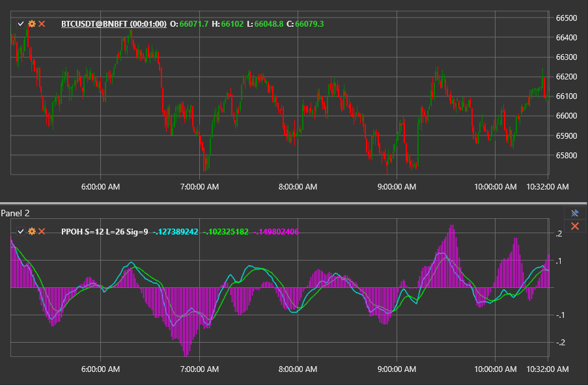The height and width of the screenshot is (385, 588).
Task: Click the 66500 price axis label
Action: pyautogui.click(x=567, y=18)
